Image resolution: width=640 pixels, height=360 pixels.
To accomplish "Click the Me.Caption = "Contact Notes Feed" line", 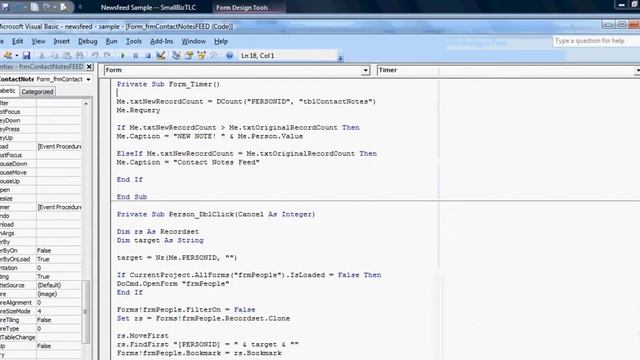I will click(188, 162).
